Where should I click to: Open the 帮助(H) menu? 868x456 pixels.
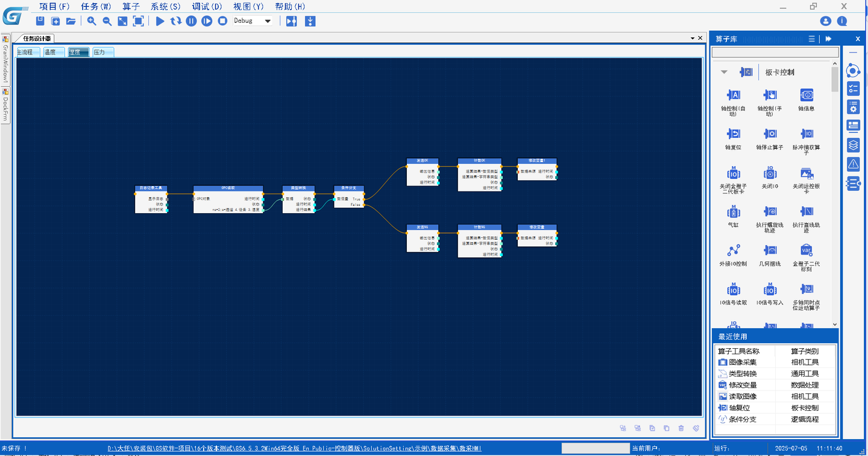tap(290, 7)
